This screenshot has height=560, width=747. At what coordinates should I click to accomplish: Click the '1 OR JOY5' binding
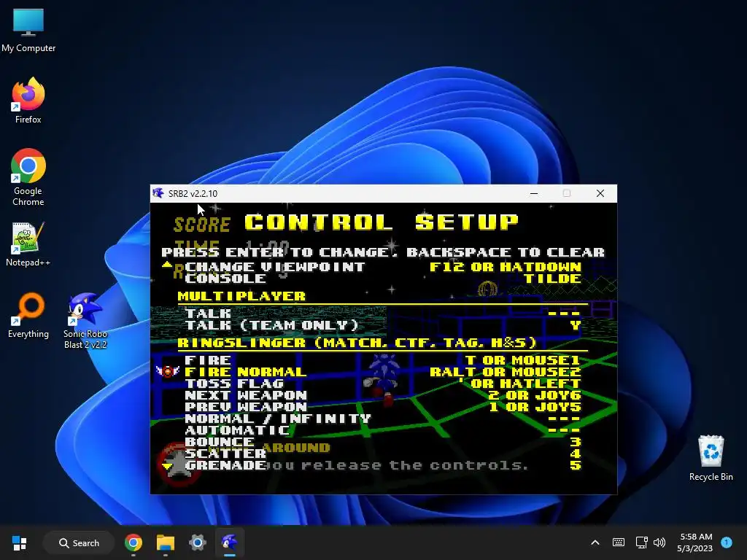point(535,407)
